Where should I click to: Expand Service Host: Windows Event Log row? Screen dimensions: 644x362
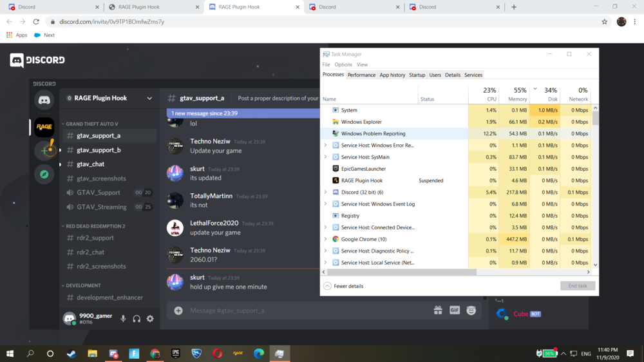325,204
